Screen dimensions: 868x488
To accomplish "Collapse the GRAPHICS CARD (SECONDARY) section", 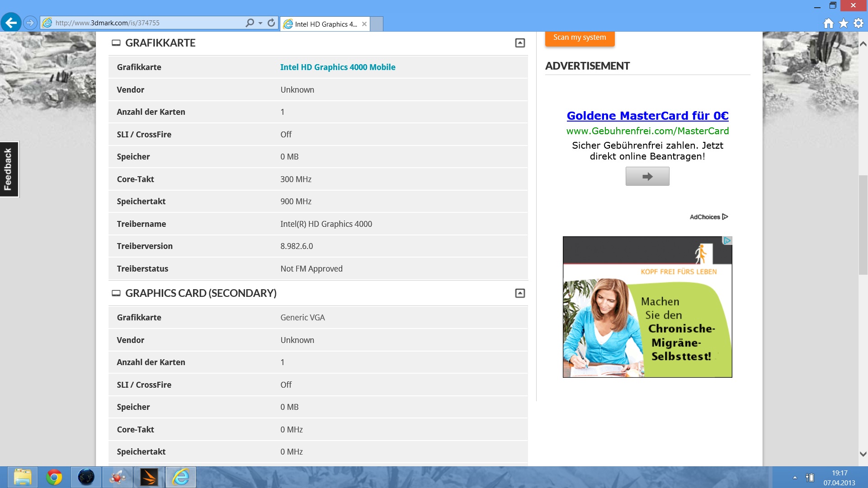I will (520, 293).
